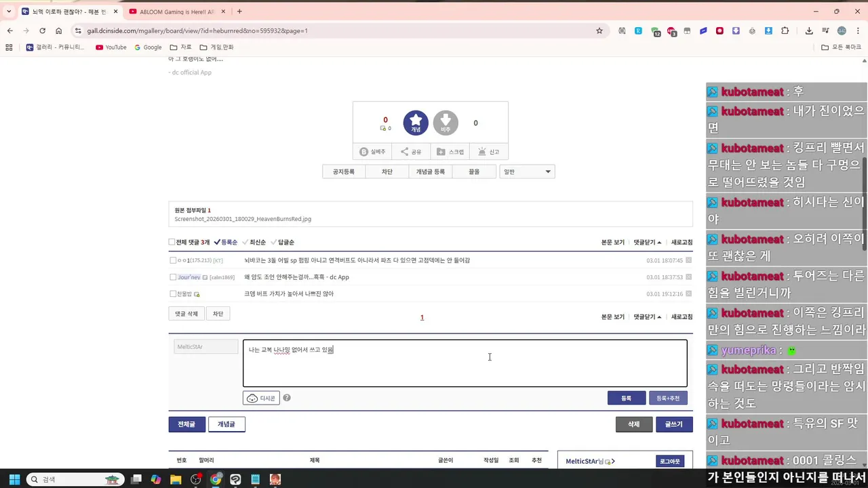
Task: Sort comments by 등록순
Action: [226, 242]
